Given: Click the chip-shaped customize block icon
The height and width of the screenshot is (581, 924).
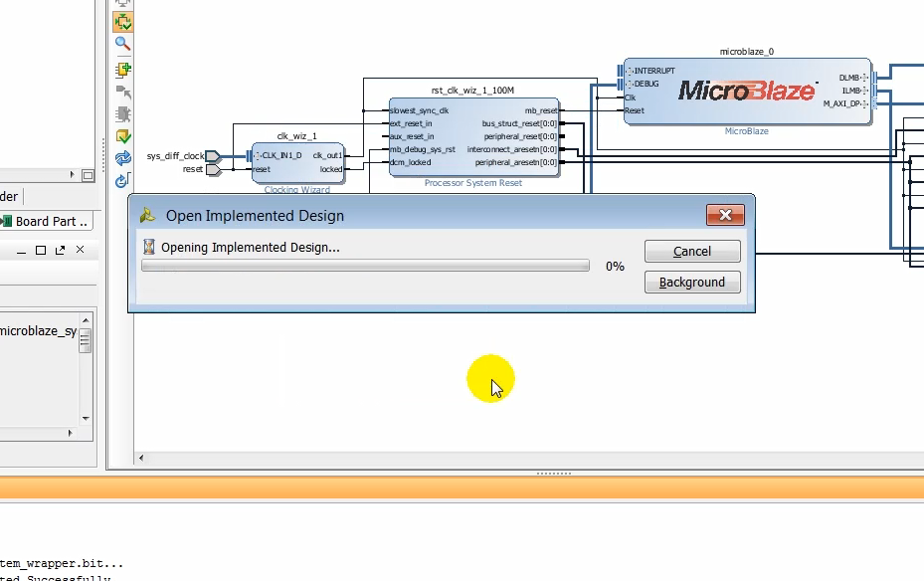Looking at the screenshot, I should [x=122, y=114].
